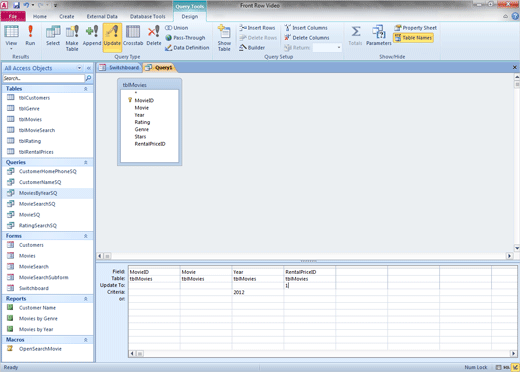Click the design grid horizontal scrollbar
Image resolution: width=520 pixels, height=372 pixels.
[322, 353]
